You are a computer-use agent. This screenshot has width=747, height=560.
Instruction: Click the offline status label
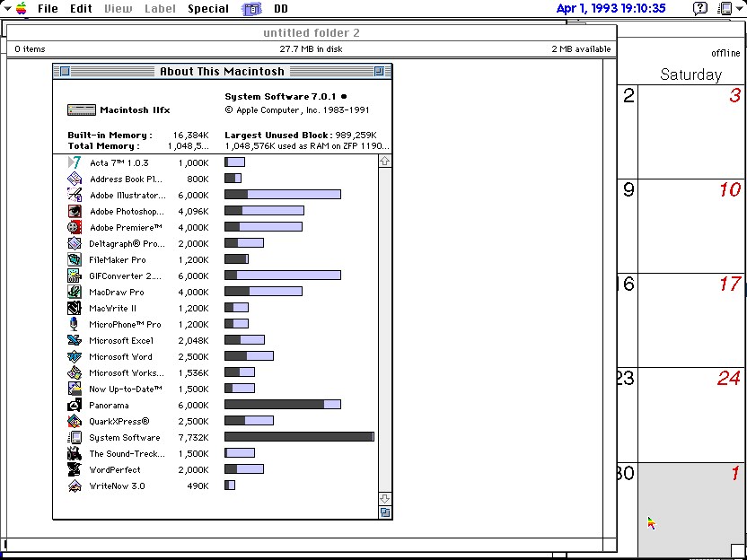(x=725, y=53)
